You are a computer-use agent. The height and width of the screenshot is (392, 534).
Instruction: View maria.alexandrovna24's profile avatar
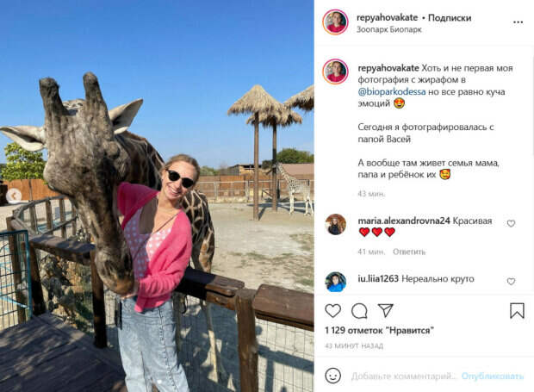pos(335,225)
